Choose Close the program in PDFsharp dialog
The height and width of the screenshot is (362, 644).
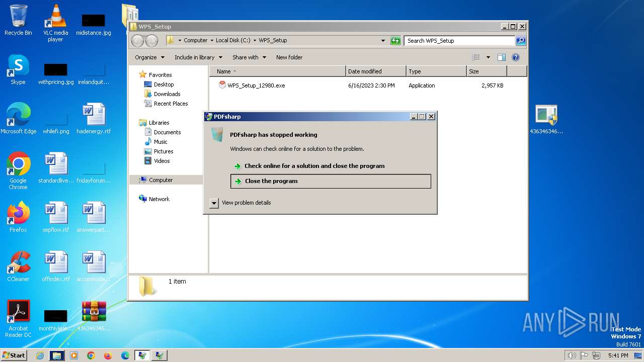pos(331,181)
